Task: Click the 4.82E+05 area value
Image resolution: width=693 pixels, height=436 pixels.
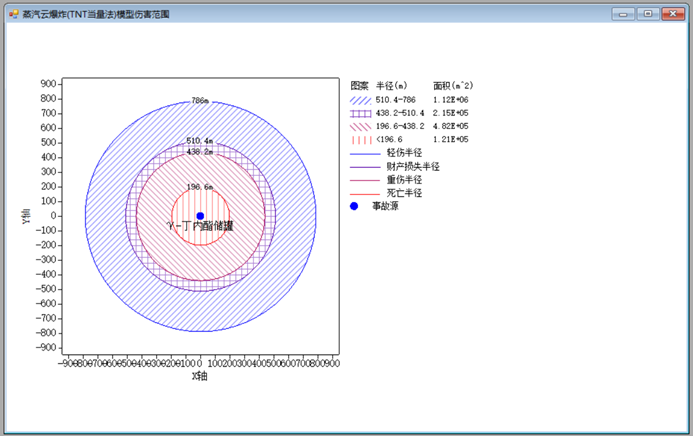Action: 450,126
